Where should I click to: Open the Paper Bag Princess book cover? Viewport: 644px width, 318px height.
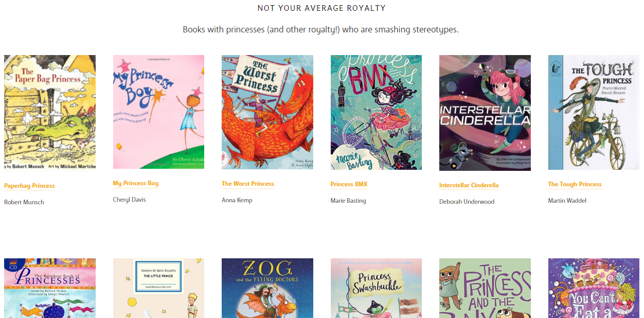point(49,113)
